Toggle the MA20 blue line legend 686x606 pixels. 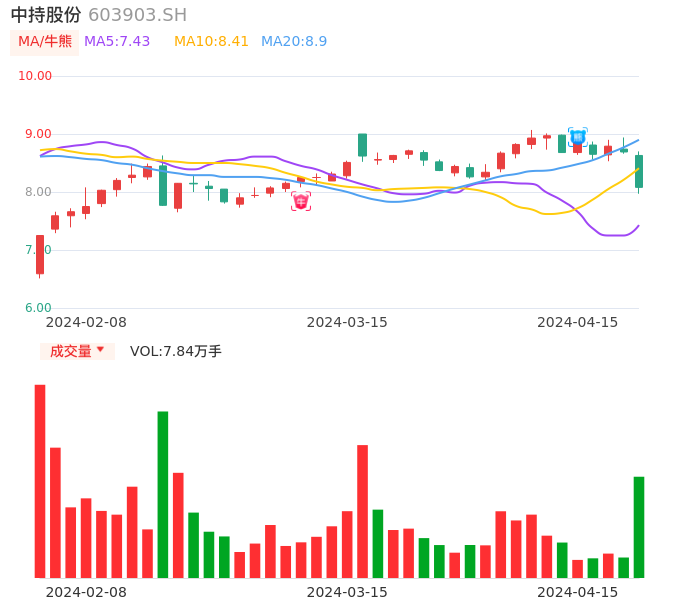[x=294, y=42]
